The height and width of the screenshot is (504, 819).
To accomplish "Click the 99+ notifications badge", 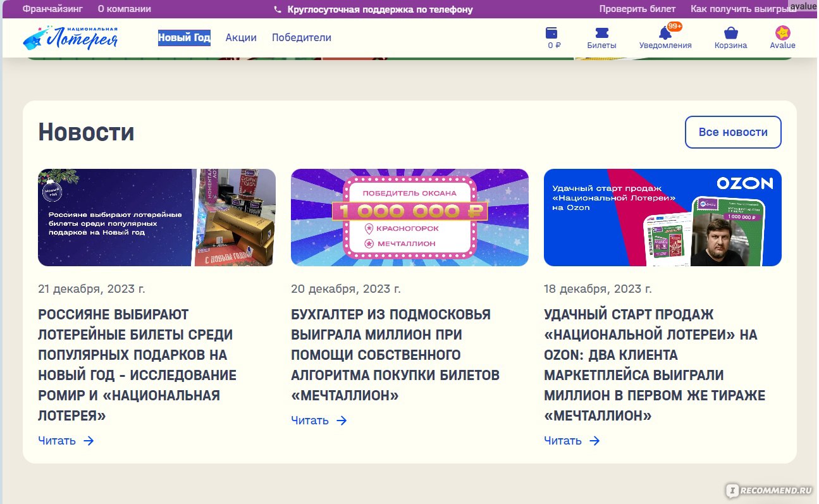I will click(675, 26).
